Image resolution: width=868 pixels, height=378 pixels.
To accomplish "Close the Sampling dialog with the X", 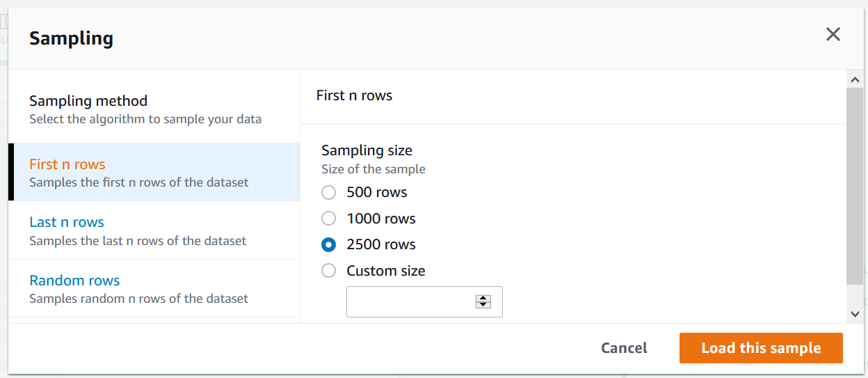I will (833, 35).
